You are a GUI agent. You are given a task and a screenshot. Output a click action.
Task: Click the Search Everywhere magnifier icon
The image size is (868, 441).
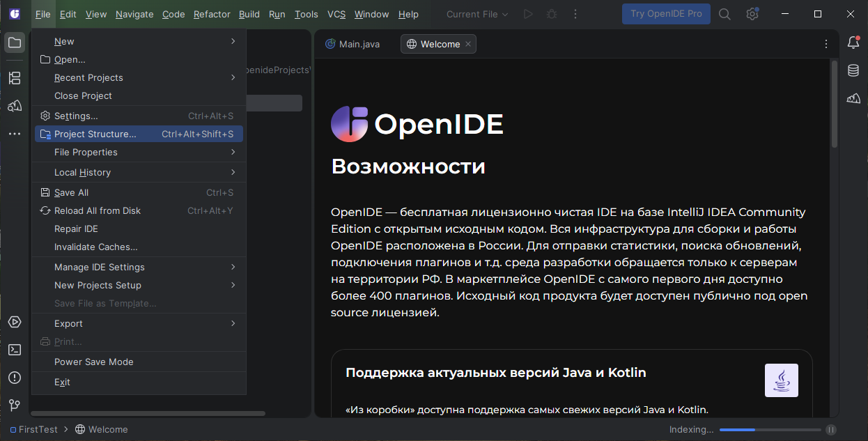(724, 14)
